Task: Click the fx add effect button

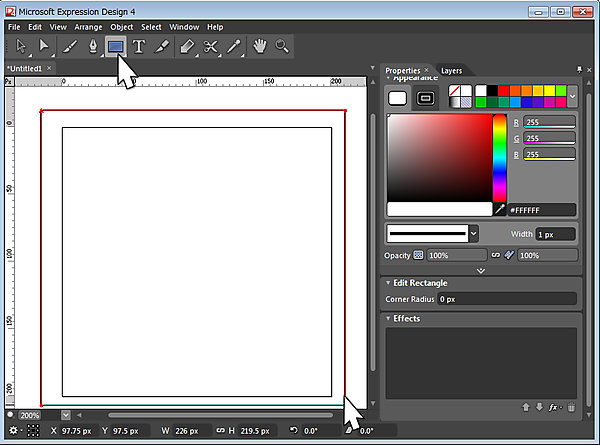Action: (x=554, y=407)
